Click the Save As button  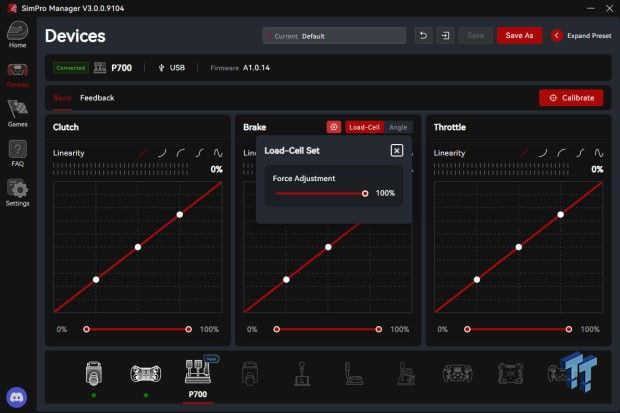point(519,36)
